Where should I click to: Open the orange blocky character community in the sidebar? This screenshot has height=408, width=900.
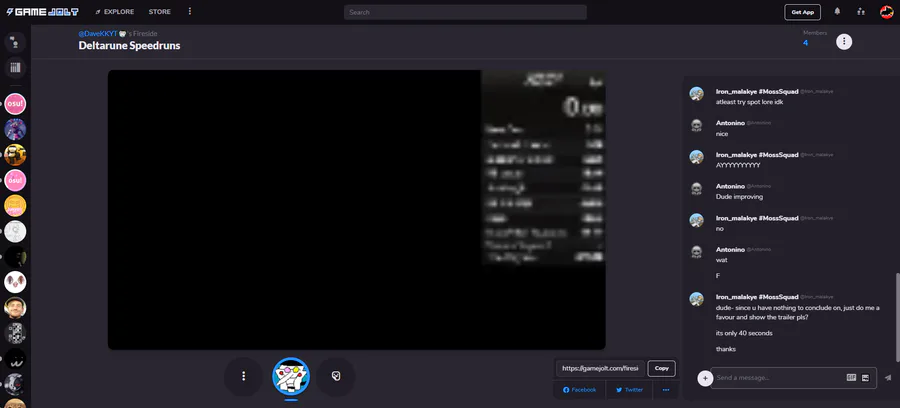(15, 154)
